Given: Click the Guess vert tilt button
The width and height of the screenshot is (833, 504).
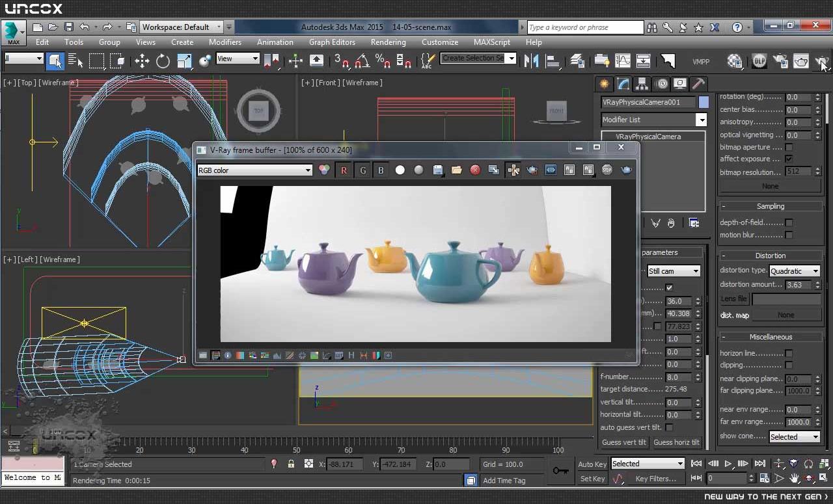Looking at the screenshot, I should click(624, 442).
